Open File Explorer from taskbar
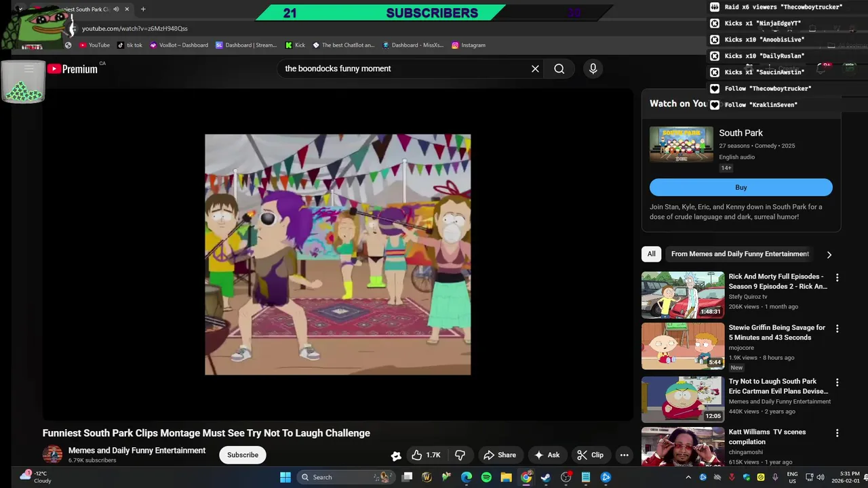Viewport: 868px width, 488px height. 506,477
